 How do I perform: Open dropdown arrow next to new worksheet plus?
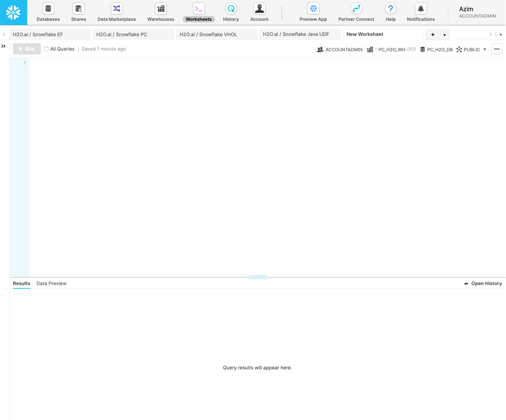[x=444, y=35]
